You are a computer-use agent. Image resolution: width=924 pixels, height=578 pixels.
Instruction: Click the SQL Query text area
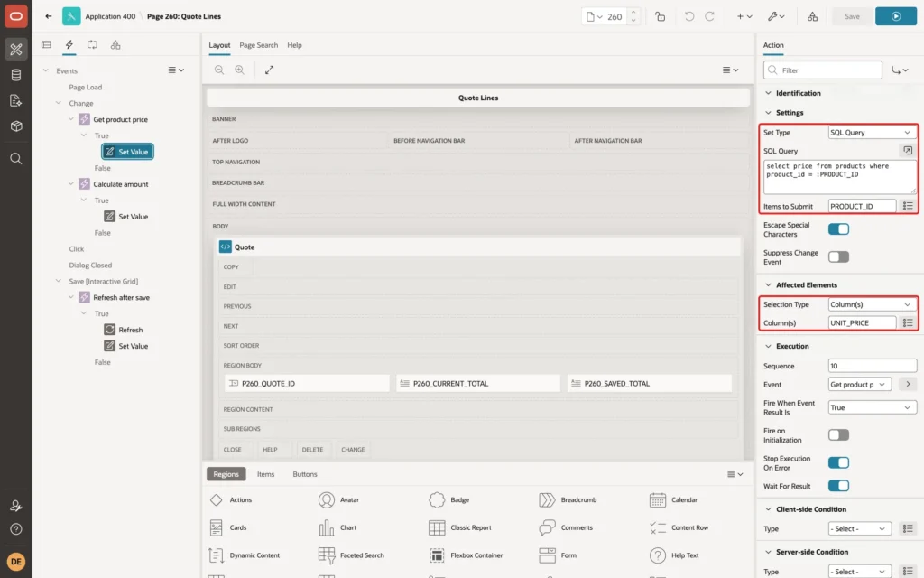click(x=840, y=177)
